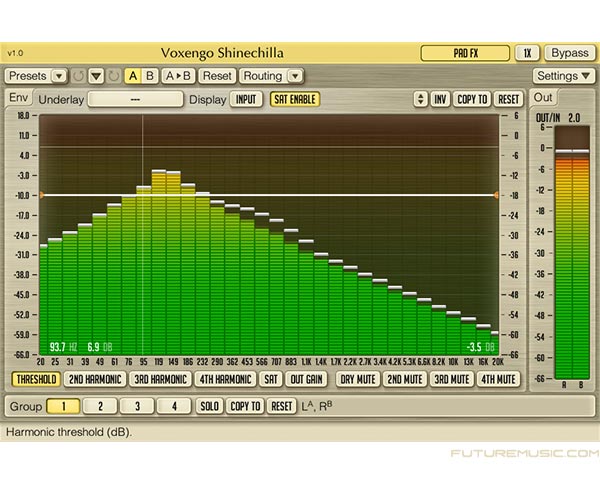Click the undo arrow icon
This screenshot has height=493, width=600.
[x=78, y=76]
